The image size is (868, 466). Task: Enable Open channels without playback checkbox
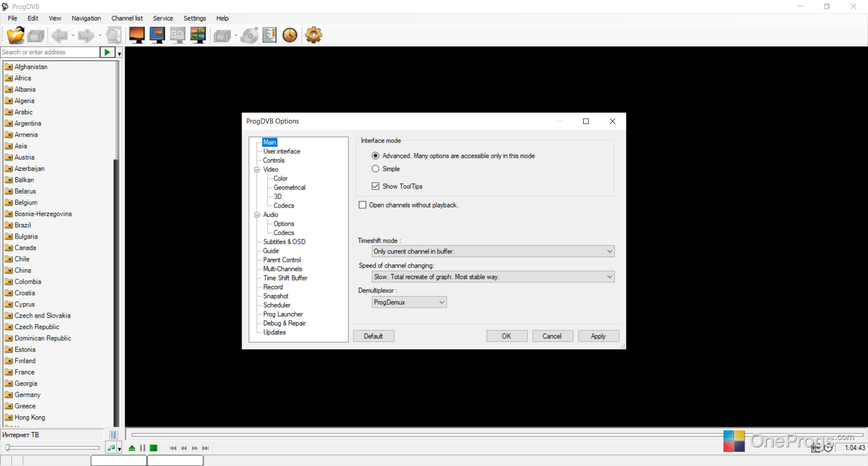point(362,205)
